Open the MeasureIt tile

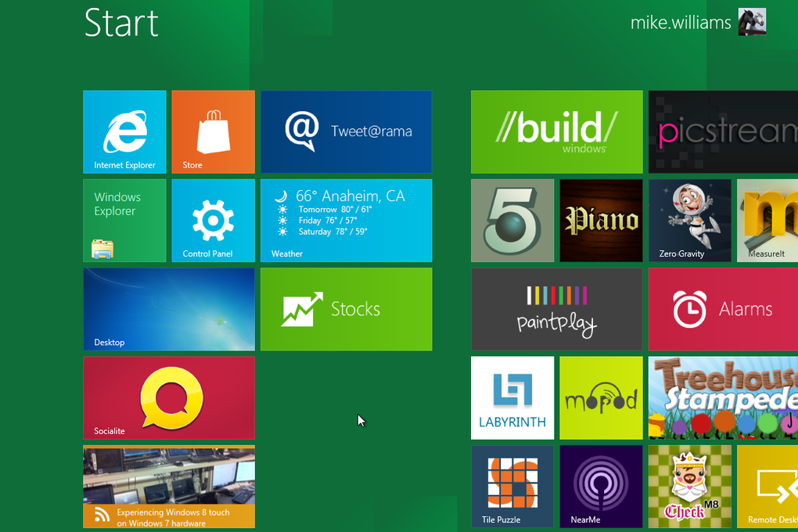click(767, 221)
